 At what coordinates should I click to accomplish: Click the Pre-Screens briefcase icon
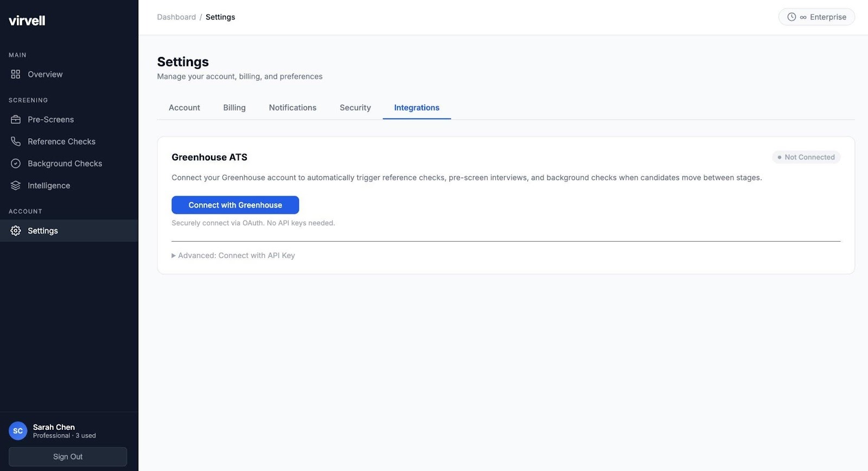pyautogui.click(x=16, y=119)
